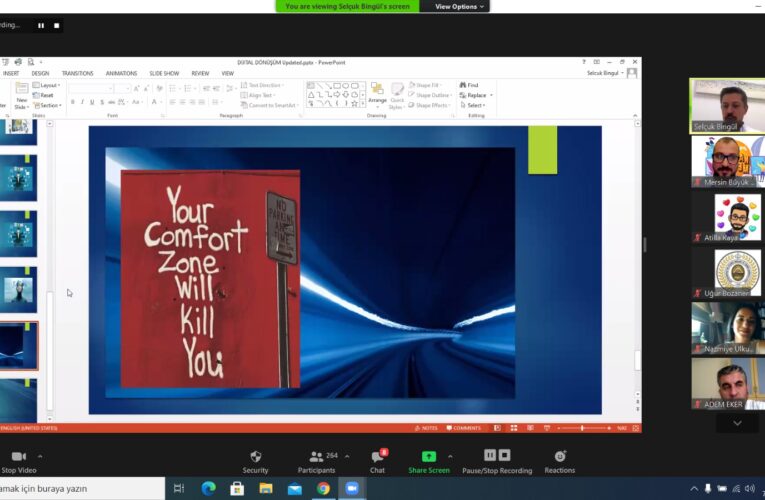Open the Reactions menu
The image size is (765, 500).
[x=559, y=457]
